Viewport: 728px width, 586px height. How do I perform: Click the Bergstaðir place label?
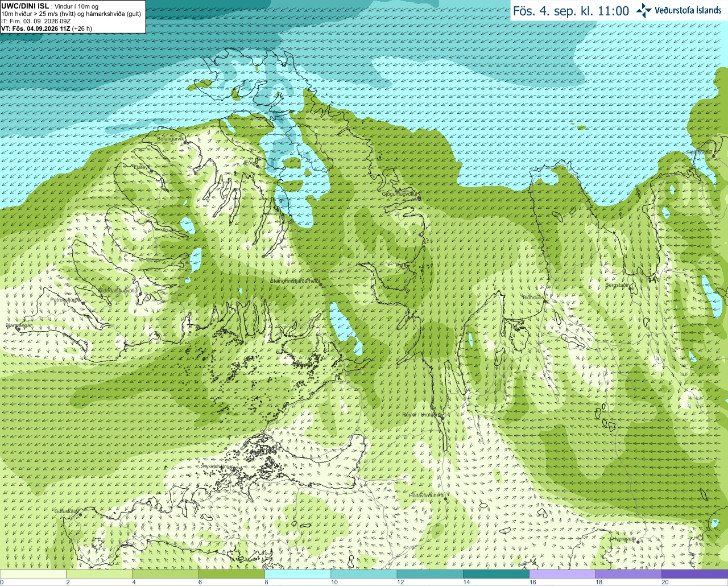point(617,286)
